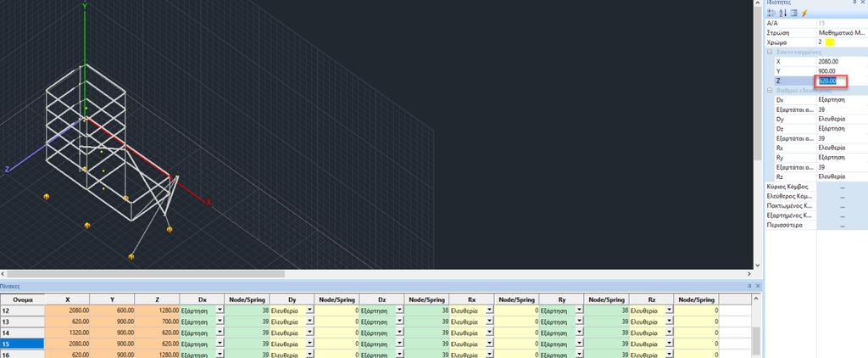Open the Dy dropdown in row 13
The height and width of the screenshot is (358, 868).
309,322
